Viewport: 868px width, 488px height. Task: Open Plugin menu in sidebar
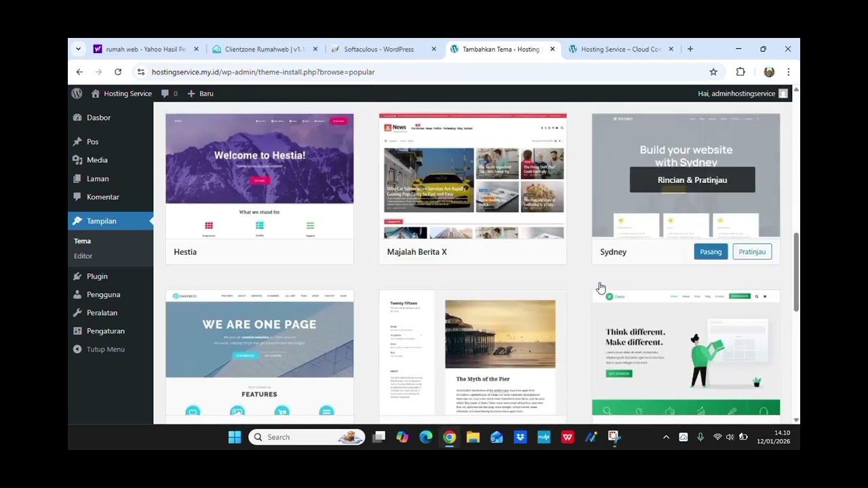click(x=97, y=276)
